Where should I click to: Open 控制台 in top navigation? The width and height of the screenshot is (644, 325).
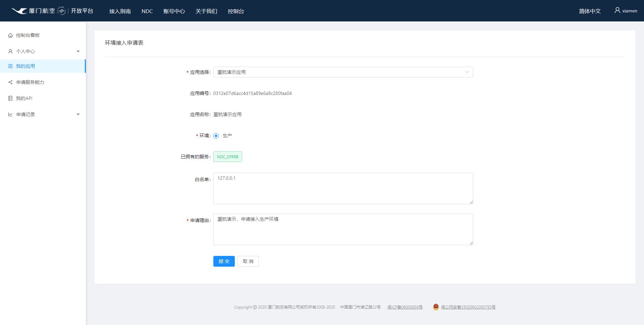(x=236, y=11)
